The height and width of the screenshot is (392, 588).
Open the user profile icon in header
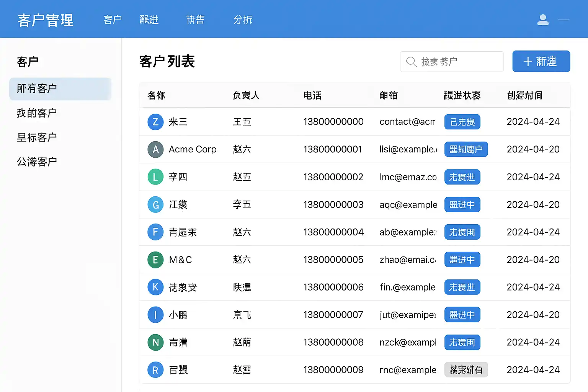pos(543,20)
